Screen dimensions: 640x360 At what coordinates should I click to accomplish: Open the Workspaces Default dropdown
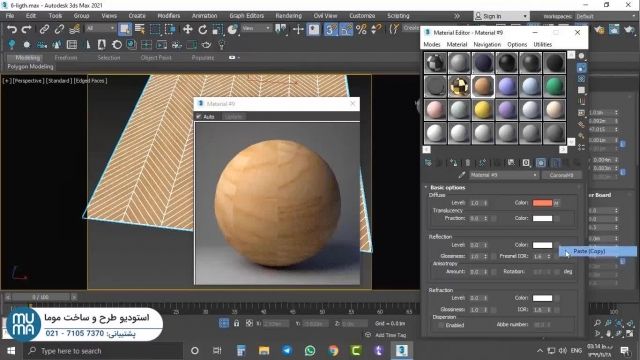606,16
